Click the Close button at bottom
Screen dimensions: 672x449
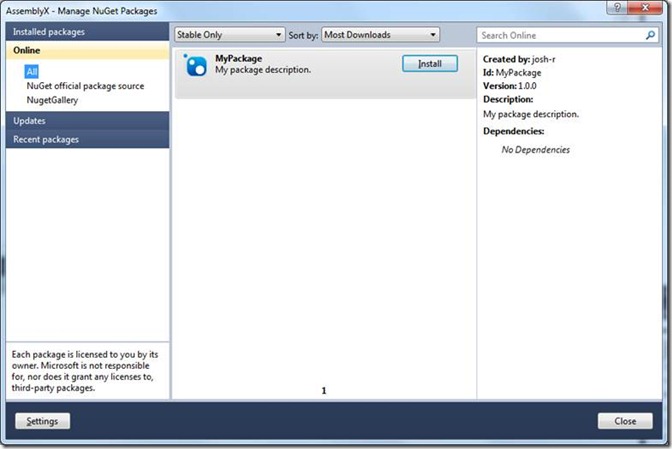click(x=625, y=421)
